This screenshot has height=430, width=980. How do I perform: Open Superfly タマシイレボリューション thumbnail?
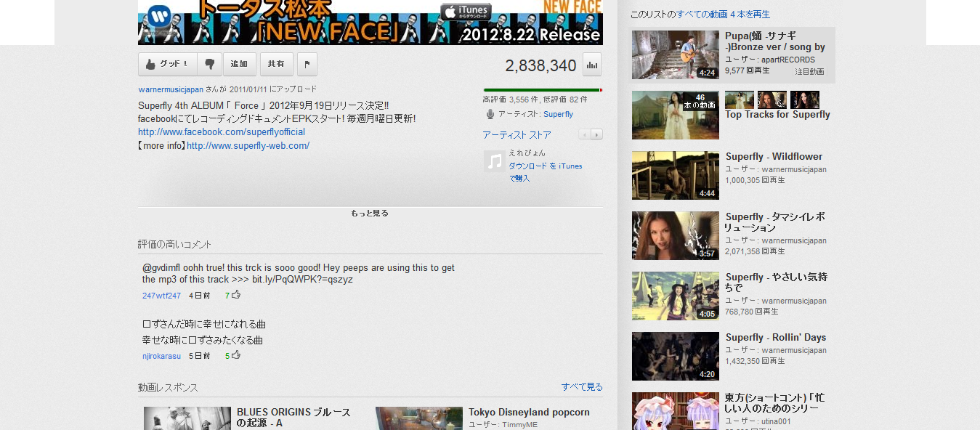tap(676, 235)
